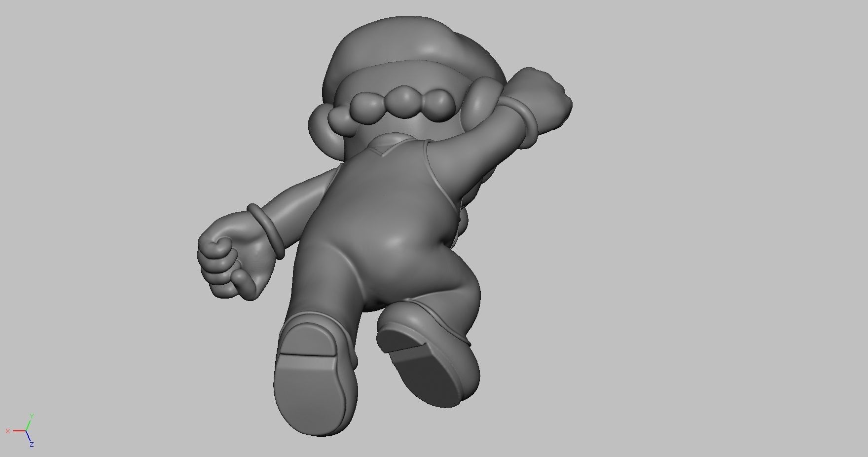Click the XYZ axis orientation gizmo
This screenshot has height=457, width=868.
pos(20,430)
